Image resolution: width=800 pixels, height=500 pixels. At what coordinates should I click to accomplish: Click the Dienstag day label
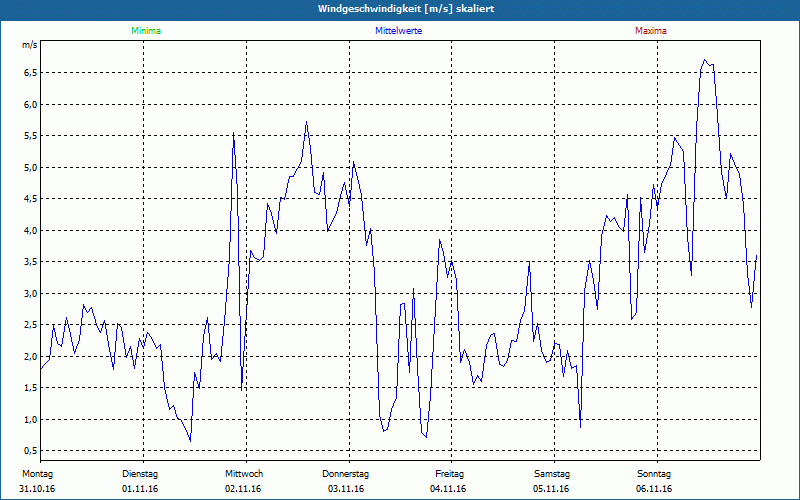pyautogui.click(x=140, y=474)
